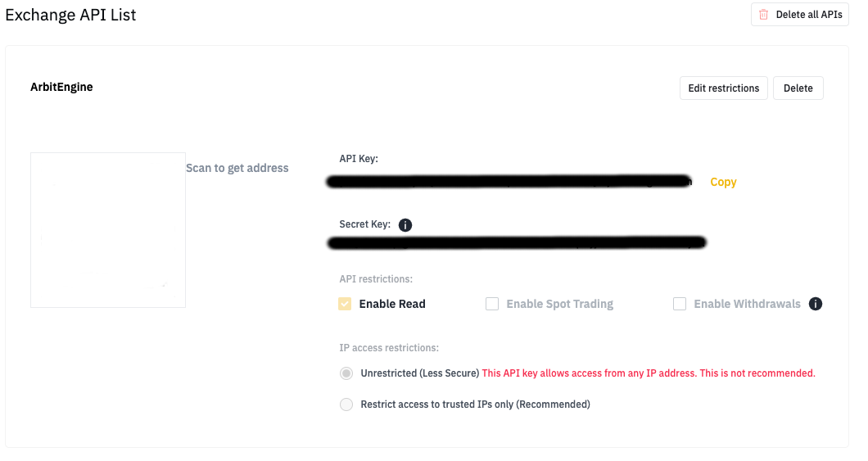Viewport: 868px width, 461px height.
Task: Choose Restrict access to trusted IPs only
Action: click(x=346, y=405)
